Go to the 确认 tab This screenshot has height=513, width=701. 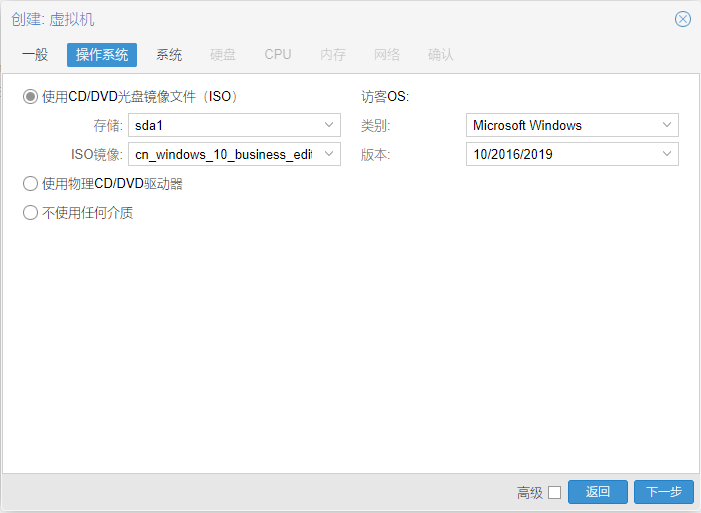pyautogui.click(x=440, y=55)
